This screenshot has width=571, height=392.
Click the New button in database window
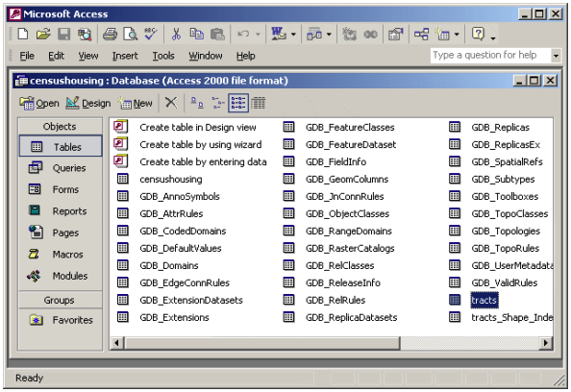coord(136,103)
